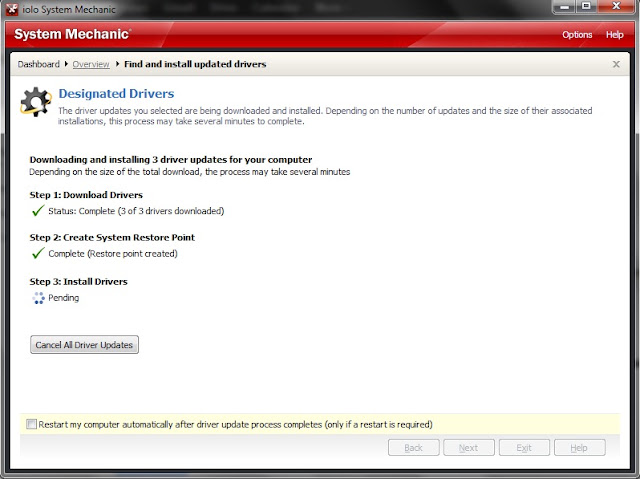Click the Back button
The width and height of the screenshot is (640, 479).
click(413, 448)
